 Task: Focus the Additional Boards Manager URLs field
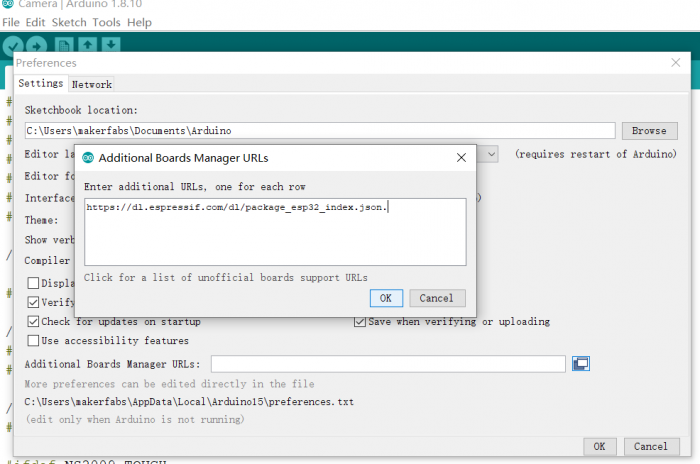pyautogui.click(x=388, y=364)
